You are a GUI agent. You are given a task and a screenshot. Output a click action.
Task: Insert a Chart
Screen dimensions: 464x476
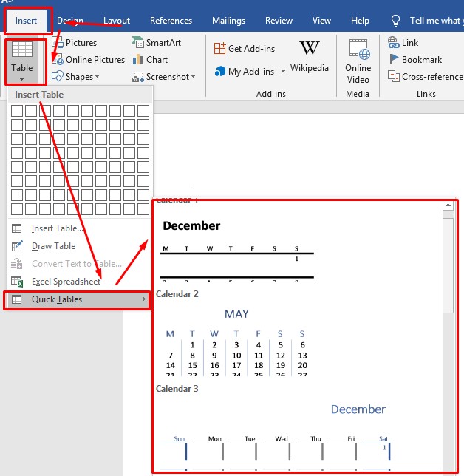[150, 59]
